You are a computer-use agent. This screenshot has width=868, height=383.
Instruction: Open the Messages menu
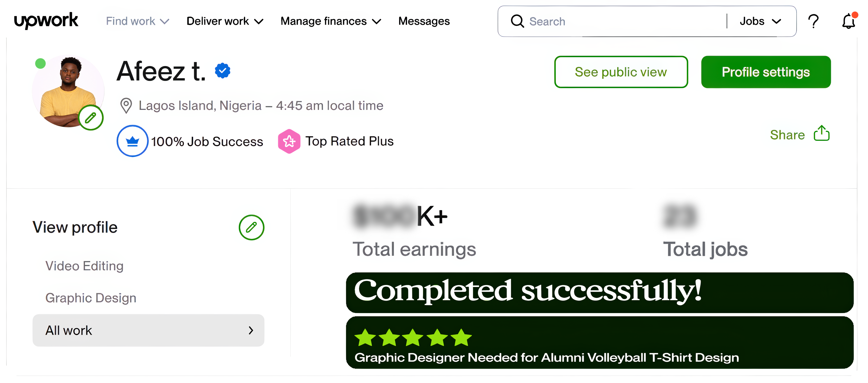pyautogui.click(x=424, y=21)
